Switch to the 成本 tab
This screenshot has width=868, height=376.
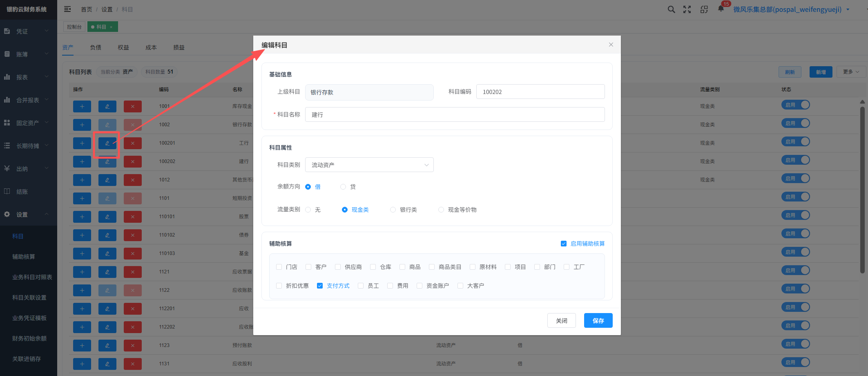click(x=151, y=47)
